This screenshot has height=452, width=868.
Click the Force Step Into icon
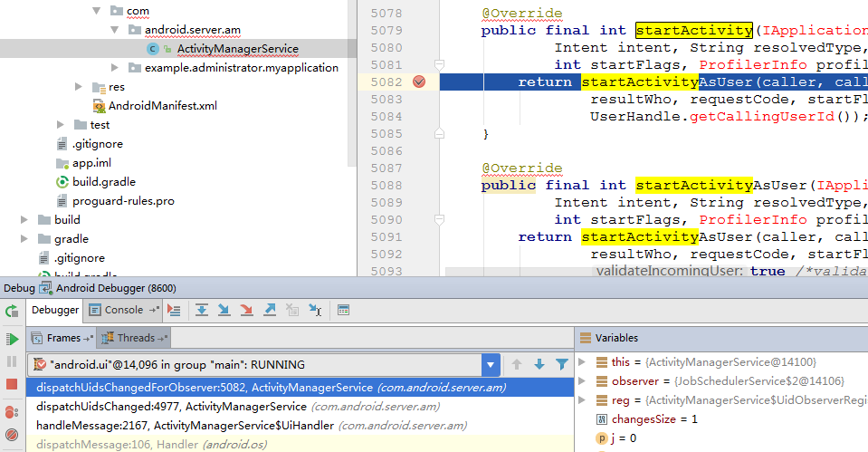point(247,310)
